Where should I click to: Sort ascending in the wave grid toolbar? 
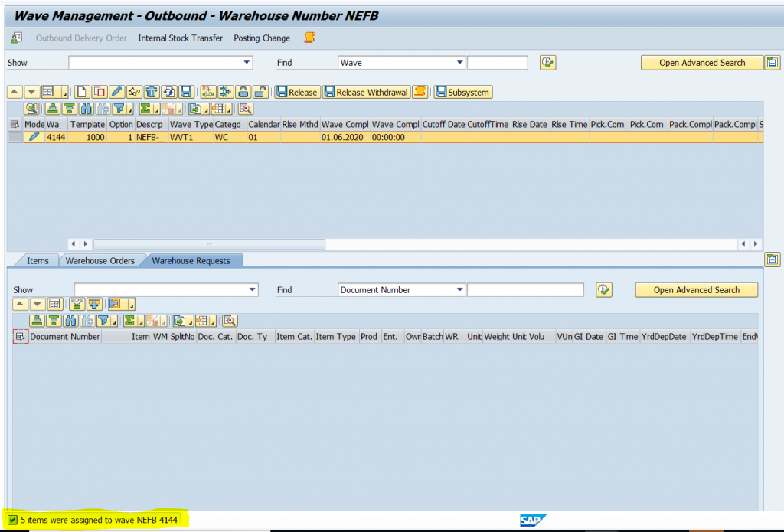click(53, 109)
